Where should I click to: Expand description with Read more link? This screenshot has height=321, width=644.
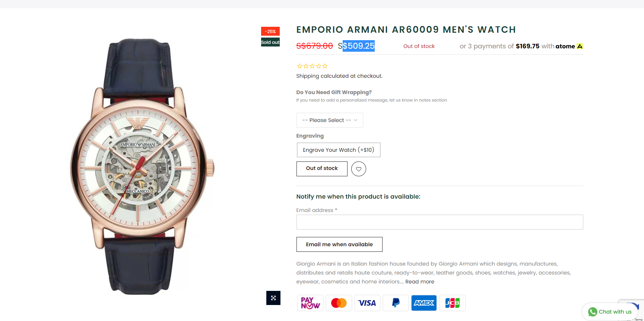(420, 282)
